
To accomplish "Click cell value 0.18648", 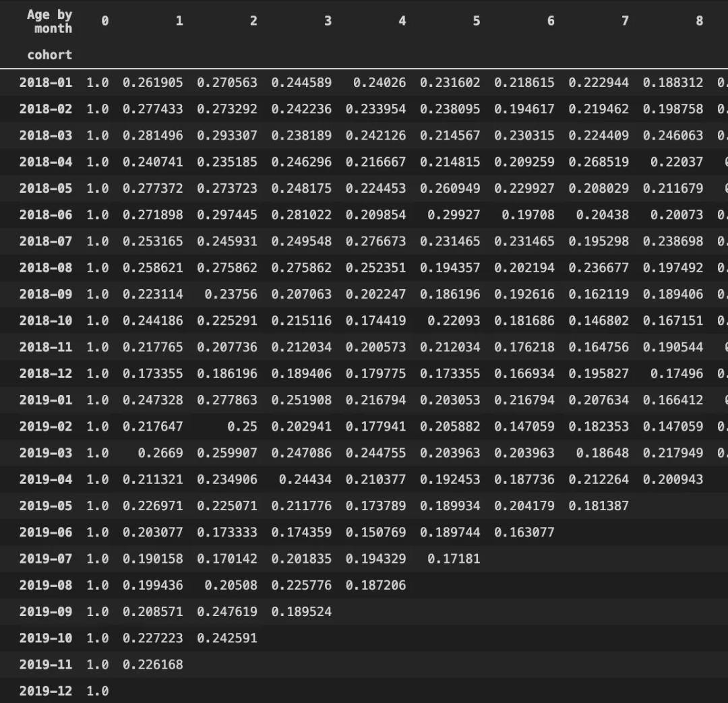I will pos(602,453).
